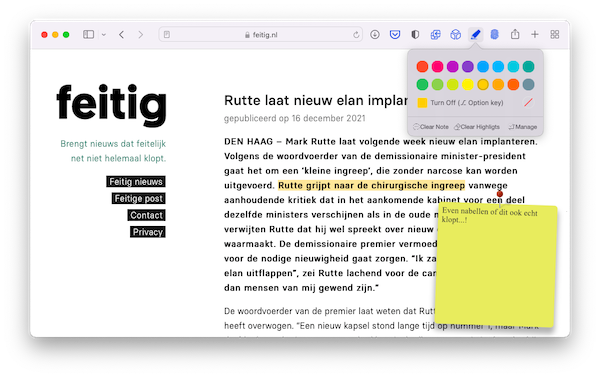Toggle the Safari sidebar button
This screenshot has height=377, width=600.
[x=88, y=35]
